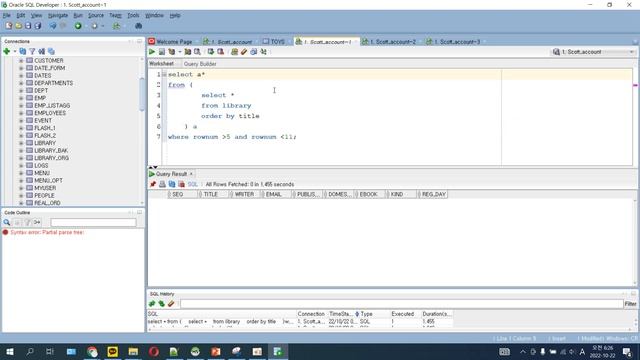Click the search icon in Code Outline
640x360 pixels.
(x=7, y=222)
